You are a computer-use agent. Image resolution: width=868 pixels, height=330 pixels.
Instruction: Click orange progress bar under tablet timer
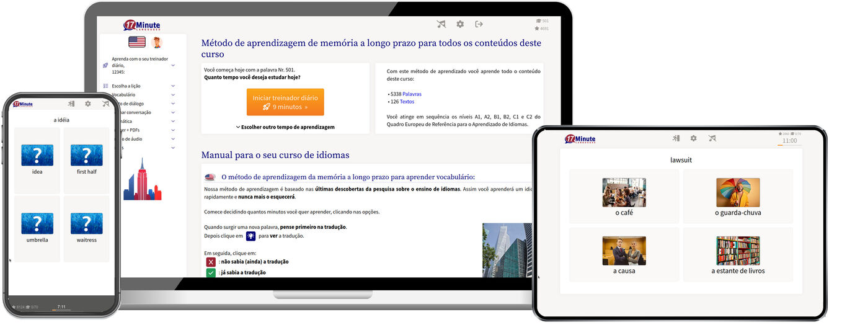(789, 146)
